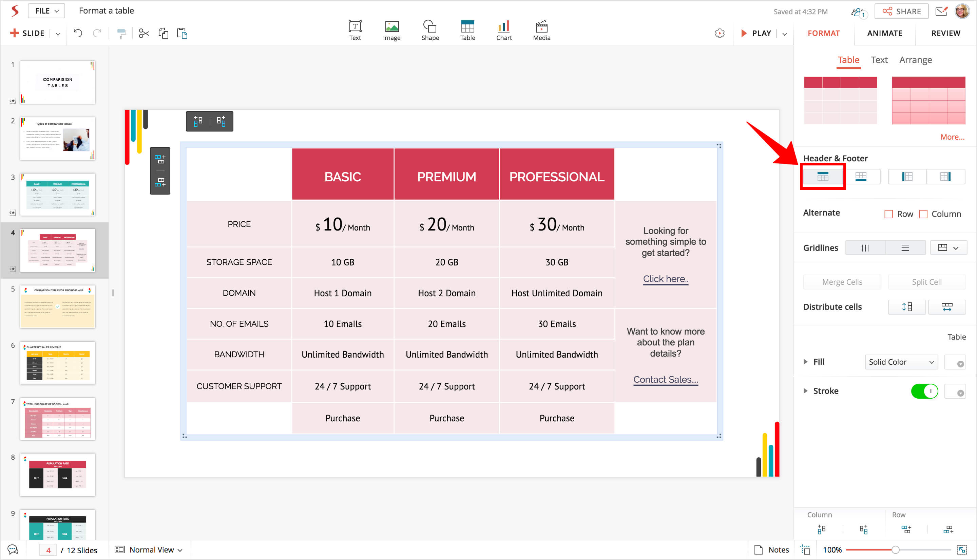Open the Solid Color fill dropdown
977x560 pixels.
pyautogui.click(x=901, y=362)
